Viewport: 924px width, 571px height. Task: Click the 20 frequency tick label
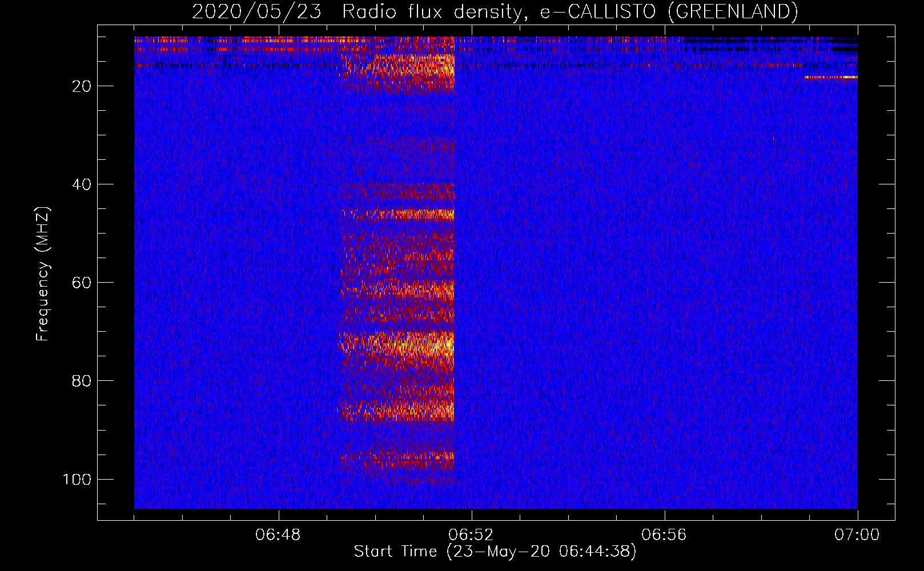(x=82, y=86)
